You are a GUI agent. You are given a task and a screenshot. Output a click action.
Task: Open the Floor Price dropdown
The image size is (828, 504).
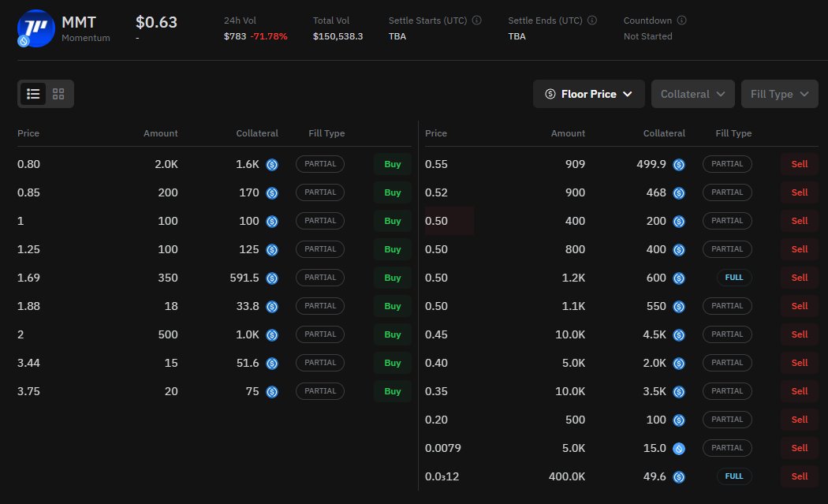coord(589,94)
